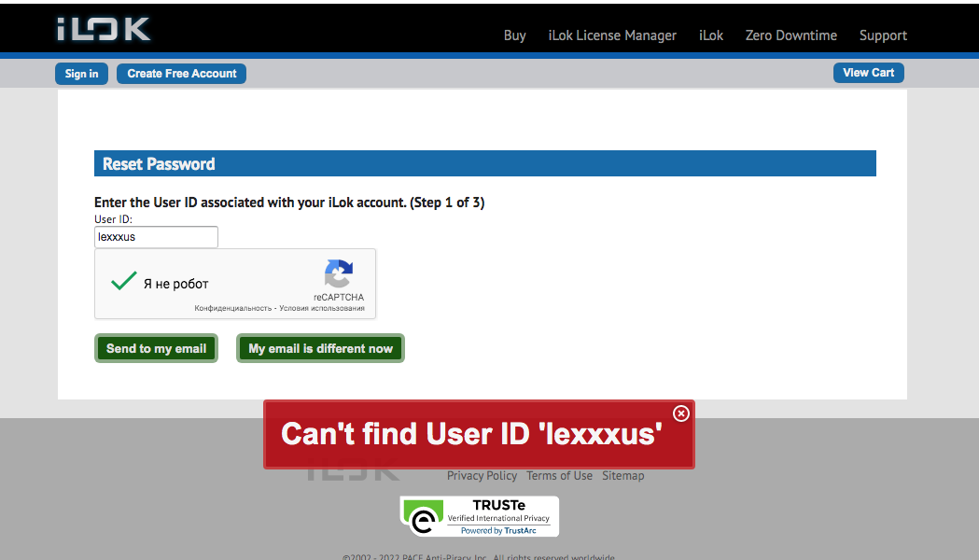Click the Reset Password heading
Screen dimensions: 979x560
pos(159,163)
